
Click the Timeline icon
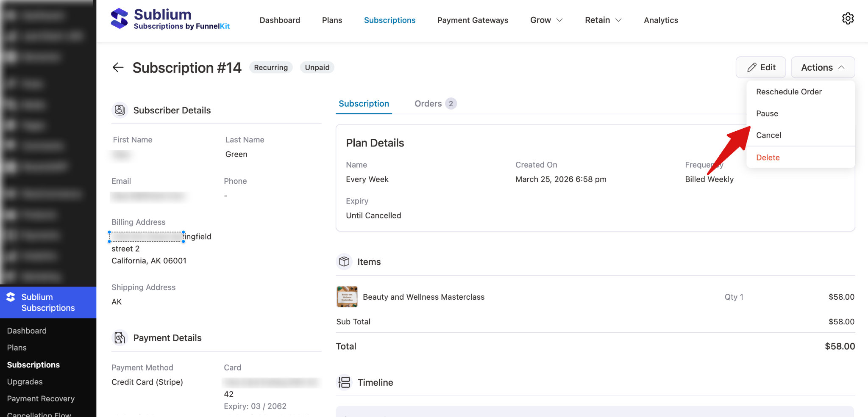(x=344, y=382)
